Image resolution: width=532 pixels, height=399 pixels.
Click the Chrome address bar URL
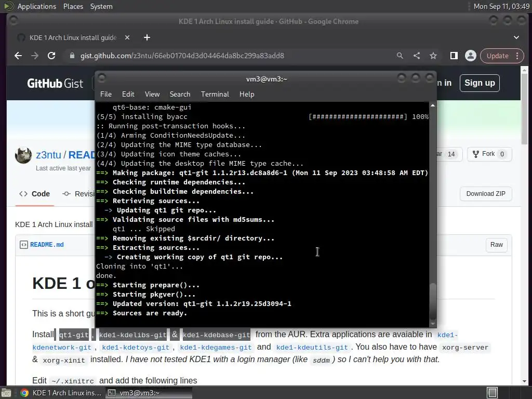click(x=182, y=56)
